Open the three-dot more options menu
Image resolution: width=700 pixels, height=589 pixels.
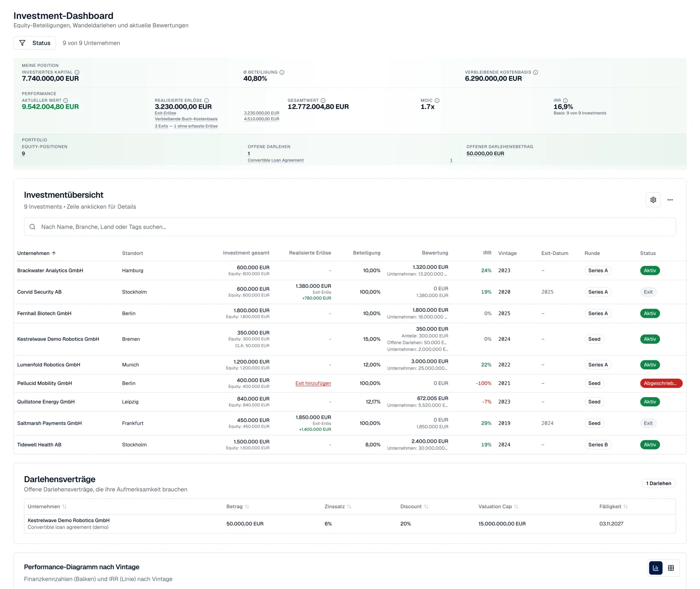(670, 200)
